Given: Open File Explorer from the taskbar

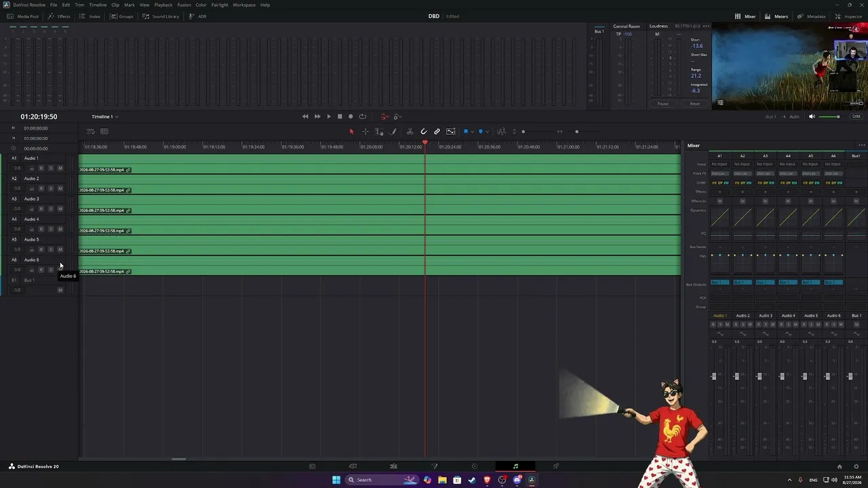Looking at the screenshot, I should coord(442,480).
